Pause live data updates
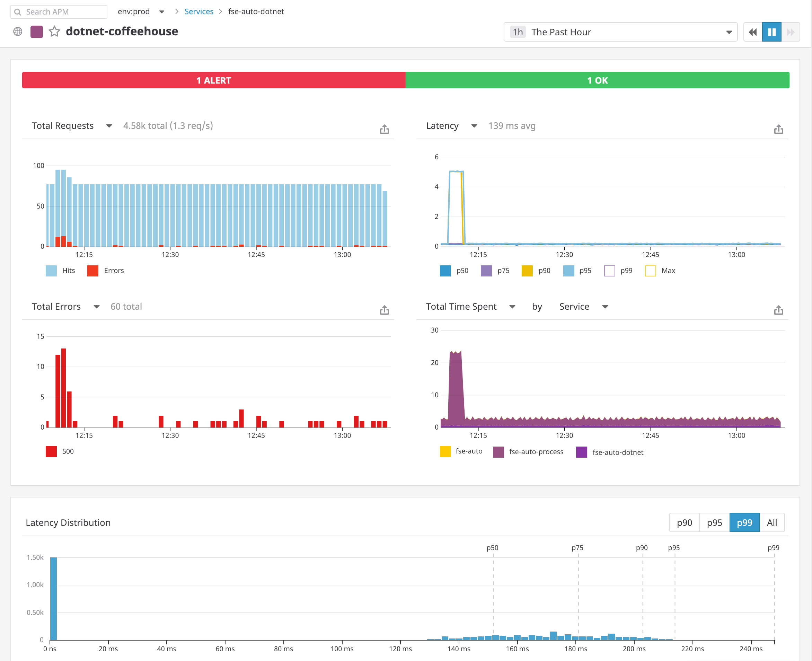Image resolution: width=812 pixels, height=661 pixels. 771,32
